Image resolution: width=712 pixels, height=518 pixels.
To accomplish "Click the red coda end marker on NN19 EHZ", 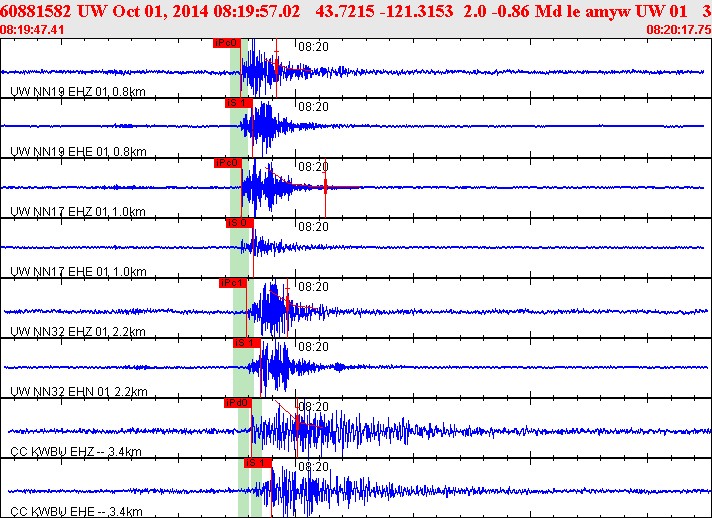I will (x=277, y=68).
